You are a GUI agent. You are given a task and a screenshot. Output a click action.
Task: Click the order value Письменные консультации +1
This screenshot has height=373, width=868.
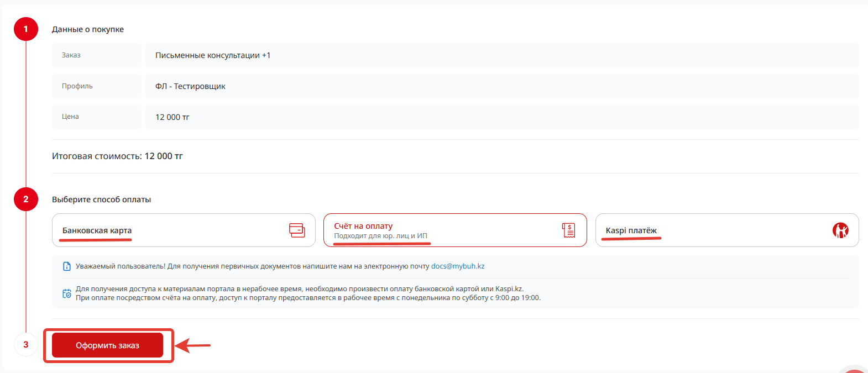213,55
